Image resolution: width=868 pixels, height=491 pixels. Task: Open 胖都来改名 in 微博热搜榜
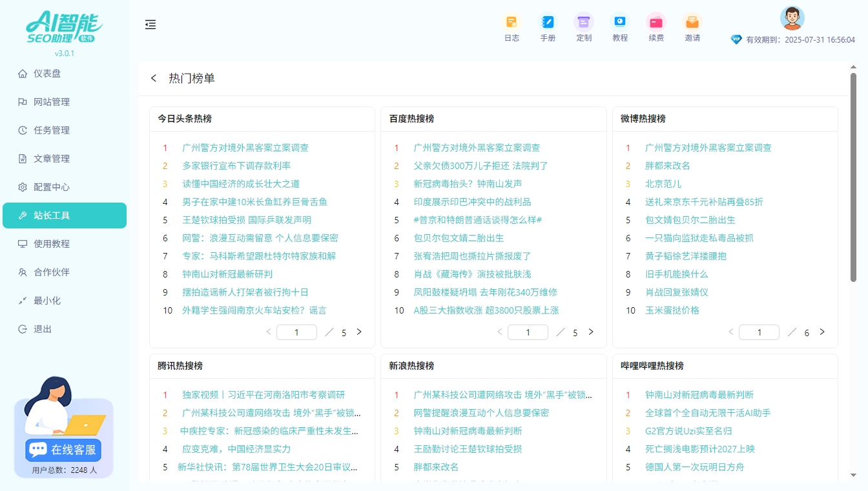click(x=669, y=165)
